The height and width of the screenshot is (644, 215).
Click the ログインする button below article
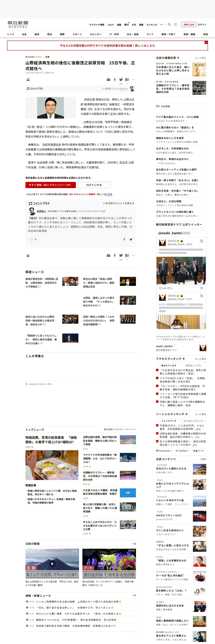click(x=94, y=185)
